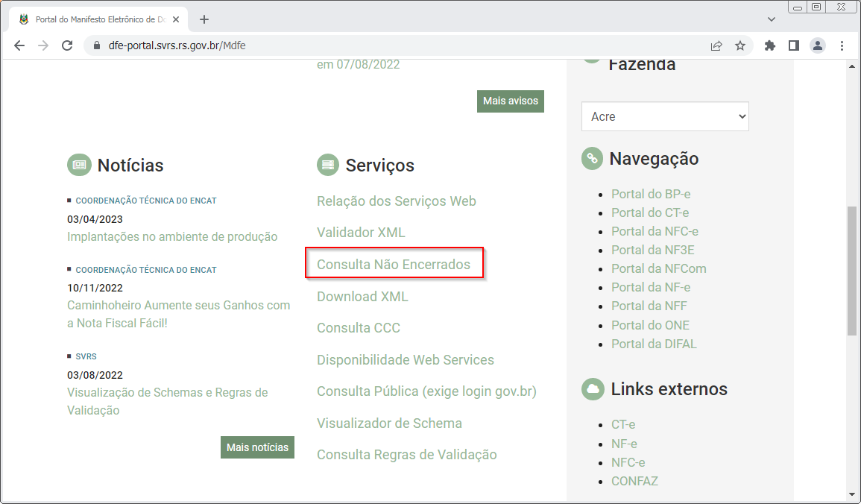Screen dimensions: 861x504
Task: Click the 03/08/2022 news date text
Action: pyautogui.click(x=95, y=375)
